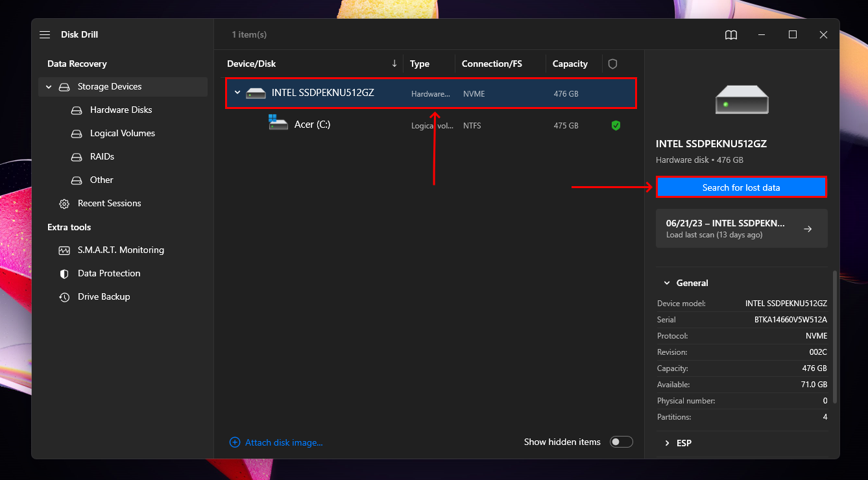Image resolution: width=868 pixels, height=480 pixels.
Task: Click the 476 GB capacity cell
Action: click(x=566, y=94)
